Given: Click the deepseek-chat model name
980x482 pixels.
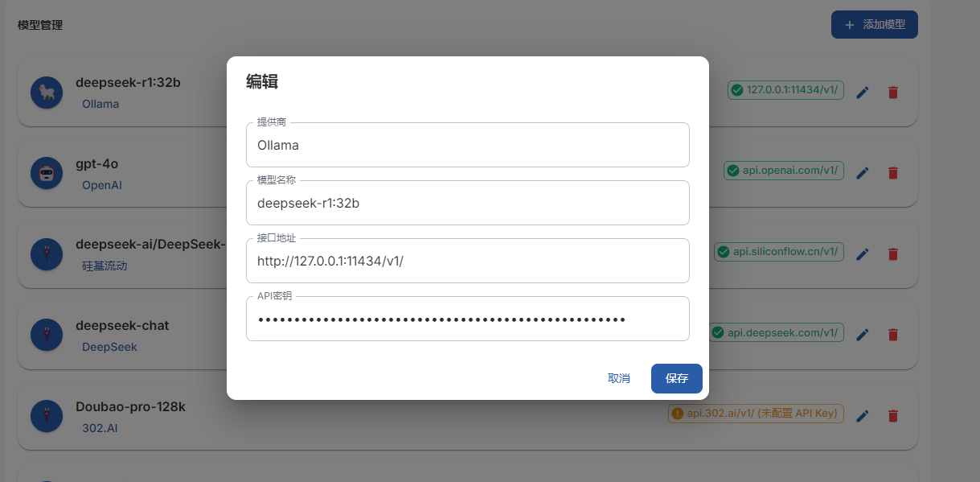Looking at the screenshot, I should [122, 326].
